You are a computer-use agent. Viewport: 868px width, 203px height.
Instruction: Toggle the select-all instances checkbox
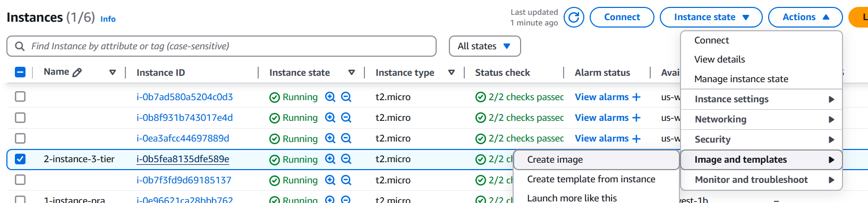point(20,72)
